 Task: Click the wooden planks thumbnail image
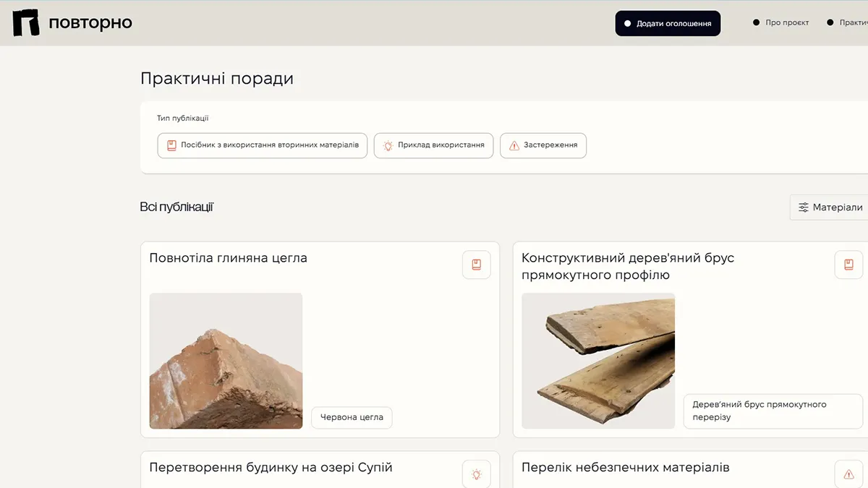[597, 361]
